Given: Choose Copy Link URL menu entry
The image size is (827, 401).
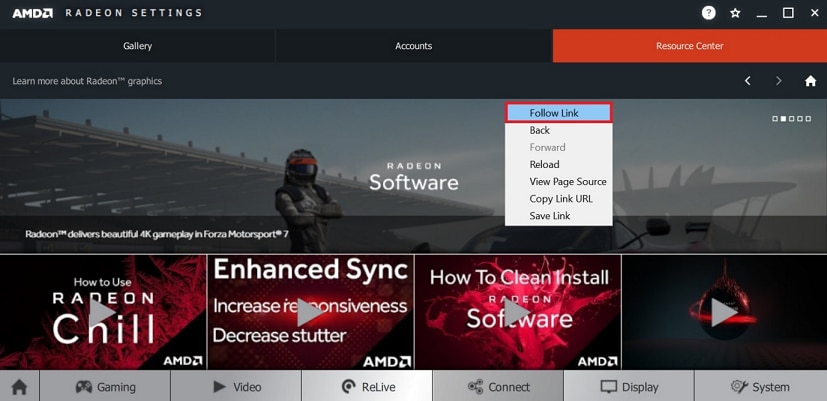Looking at the screenshot, I should click(559, 199).
